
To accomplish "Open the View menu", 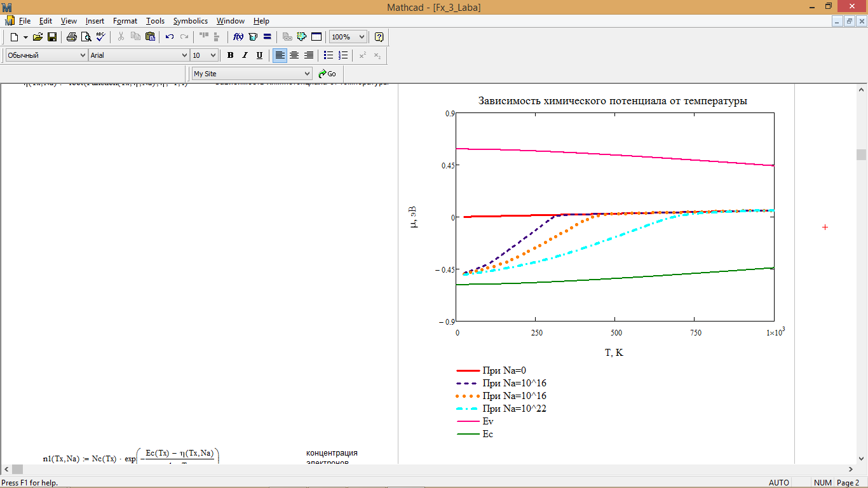I will (x=69, y=21).
